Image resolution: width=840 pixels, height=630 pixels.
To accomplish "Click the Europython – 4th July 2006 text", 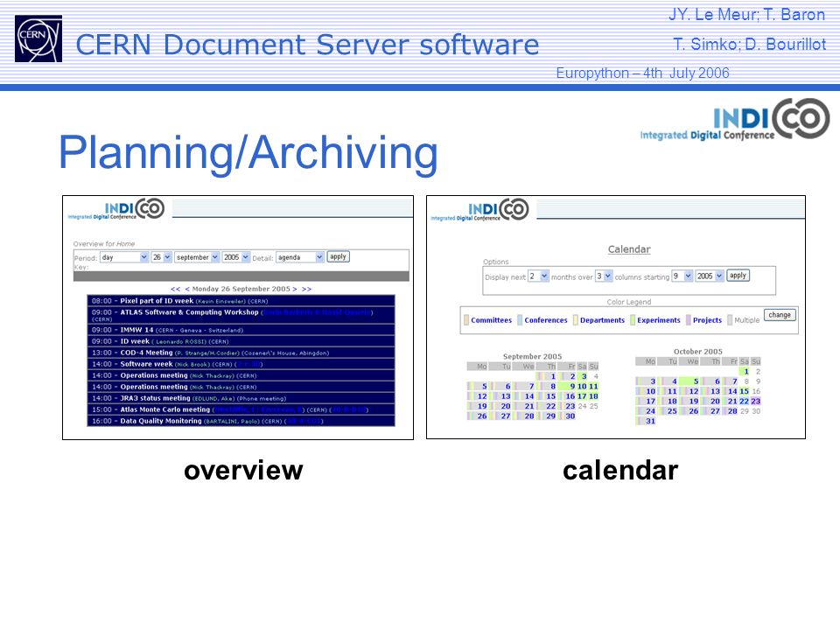I will (x=642, y=73).
